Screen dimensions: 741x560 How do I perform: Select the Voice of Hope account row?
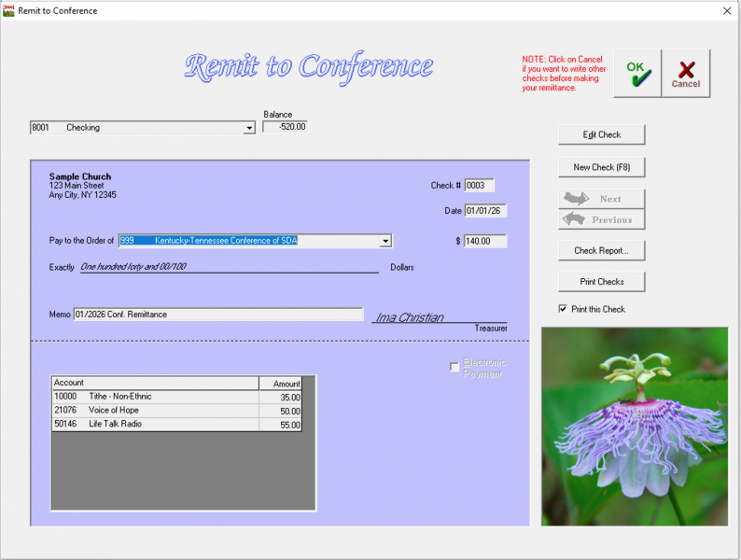click(177, 411)
